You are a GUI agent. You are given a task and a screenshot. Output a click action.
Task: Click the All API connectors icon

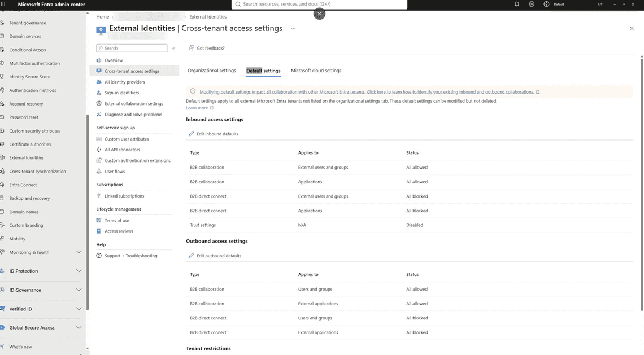[99, 150]
